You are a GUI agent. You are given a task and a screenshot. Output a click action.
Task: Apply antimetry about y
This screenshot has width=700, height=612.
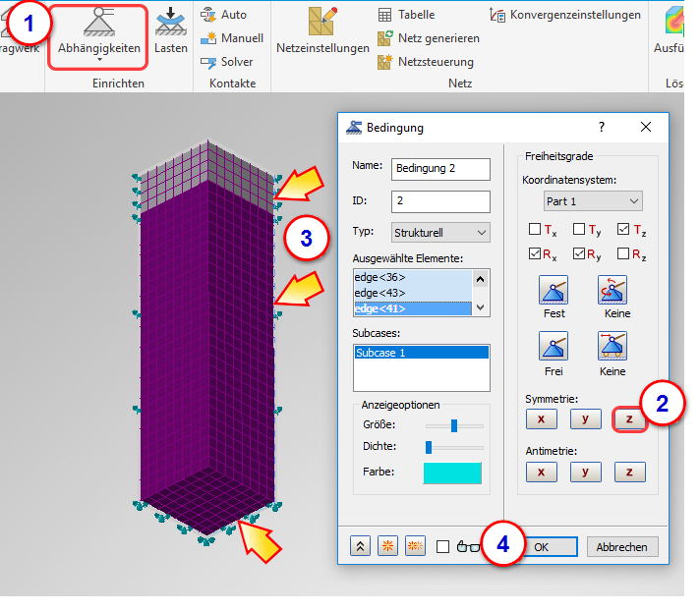click(x=585, y=472)
